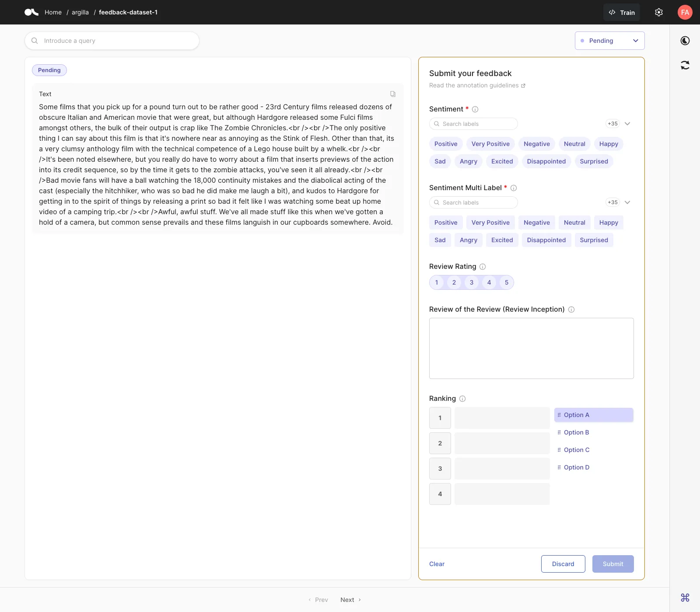Click the Review of the Review text box

click(x=532, y=348)
